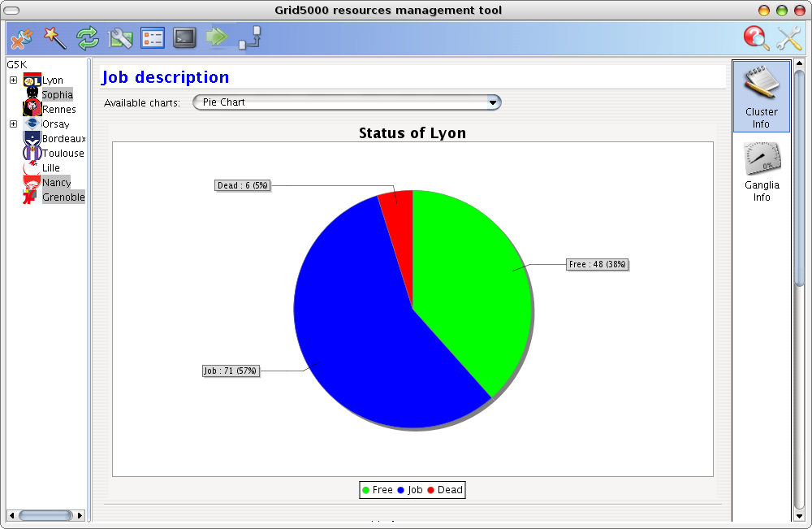Screen dimensions: 812x529
Task: Open the red magnifier search icon
Action: click(757, 38)
